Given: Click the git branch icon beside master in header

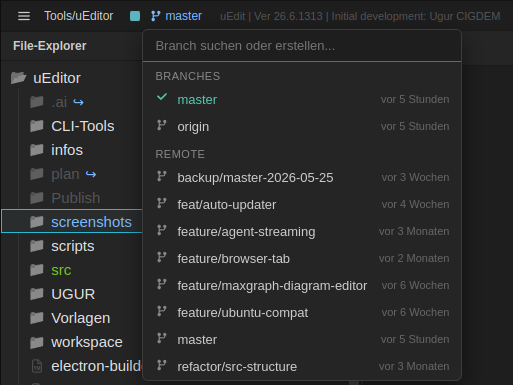Looking at the screenshot, I should click(156, 16).
